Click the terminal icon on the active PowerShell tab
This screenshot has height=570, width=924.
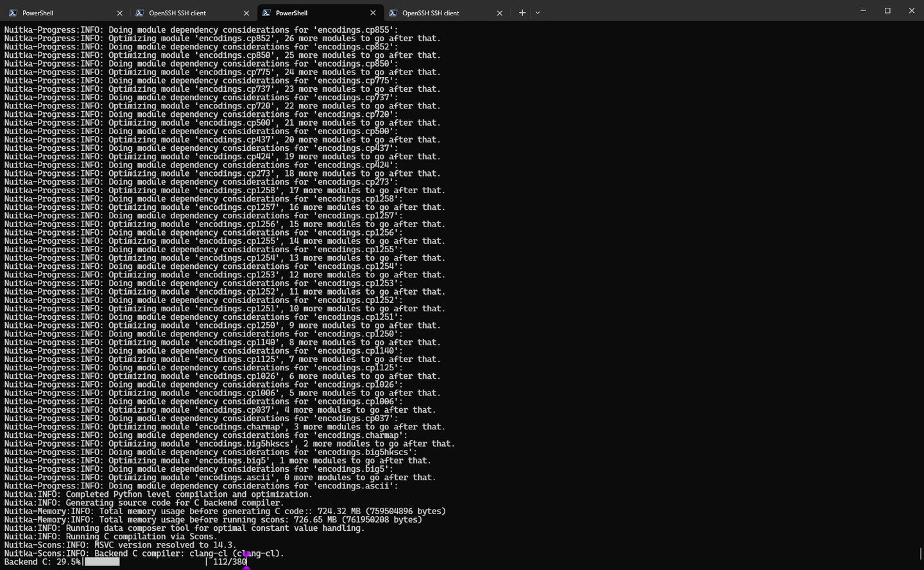(266, 13)
